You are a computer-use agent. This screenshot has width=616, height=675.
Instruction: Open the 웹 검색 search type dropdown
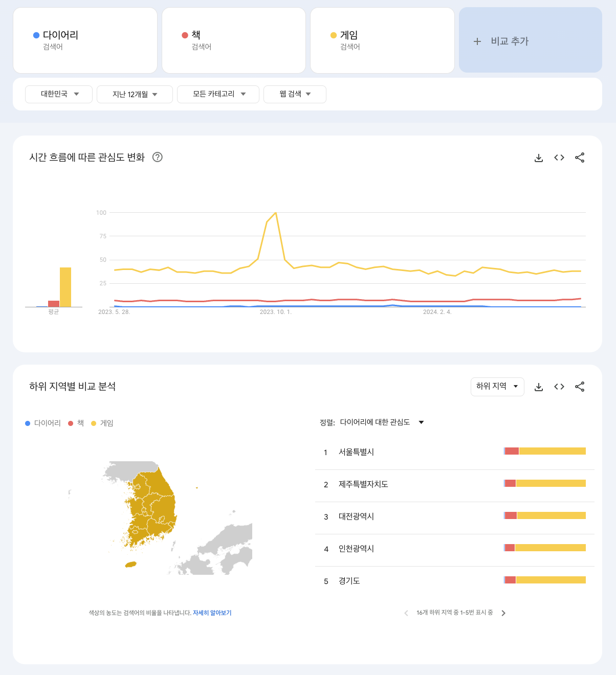point(295,94)
